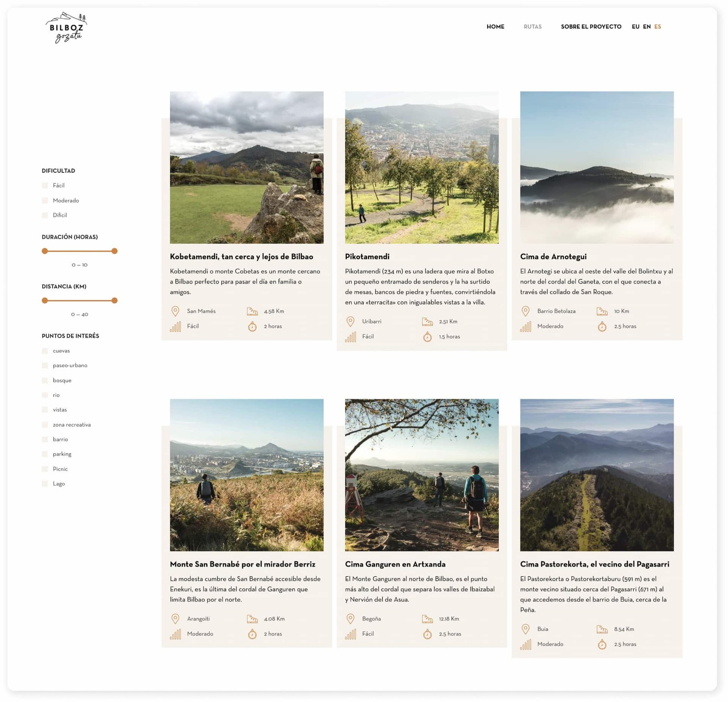Open Kobetamendi, tan cerca y lejos de Bilbao
Screen dimensions: 728x702
click(x=242, y=257)
